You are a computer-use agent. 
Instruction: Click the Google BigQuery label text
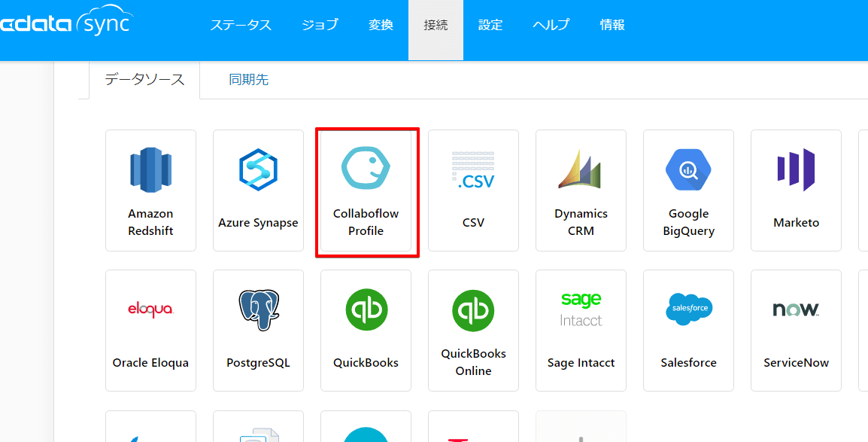pyautogui.click(x=689, y=222)
